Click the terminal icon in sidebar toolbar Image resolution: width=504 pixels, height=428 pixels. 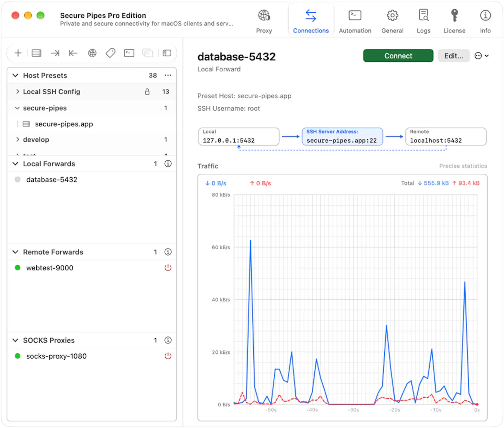129,53
